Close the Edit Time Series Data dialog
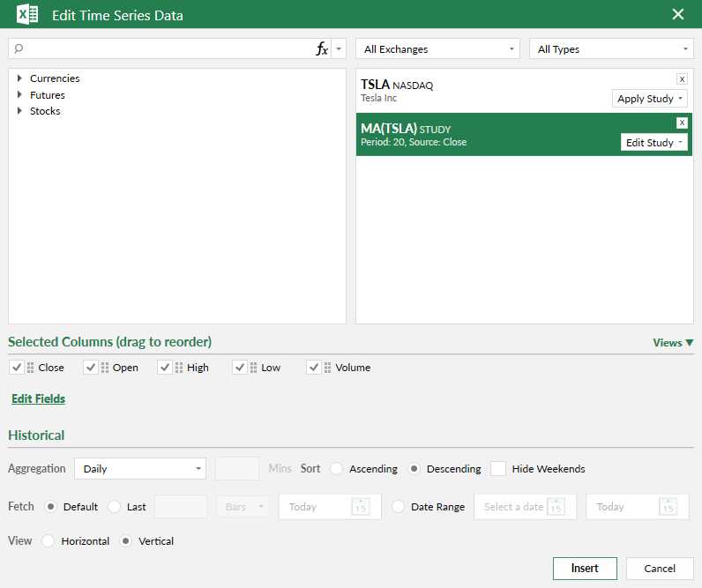 [678, 14]
